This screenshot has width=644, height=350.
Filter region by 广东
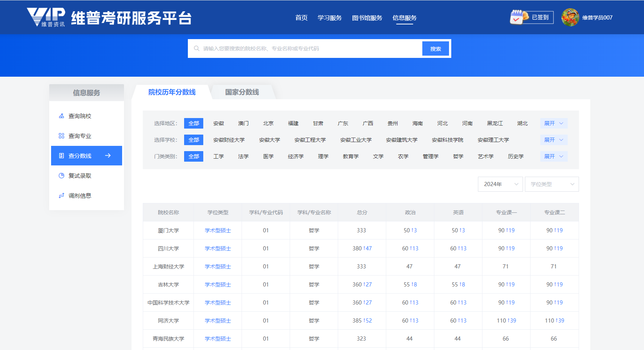click(x=343, y=123)
